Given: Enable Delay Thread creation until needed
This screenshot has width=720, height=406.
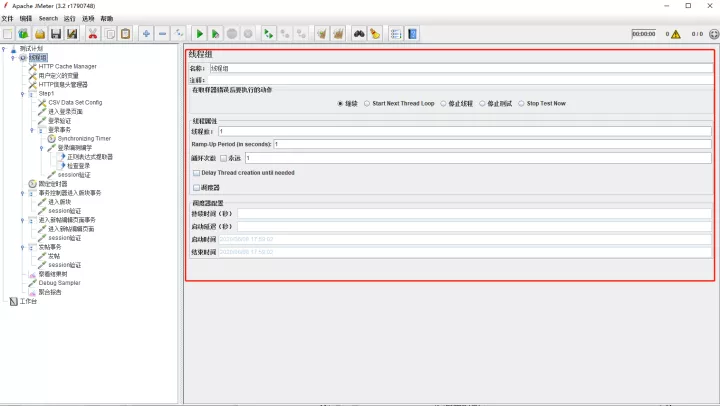Looking at the screenshot, I should [197, 173].
